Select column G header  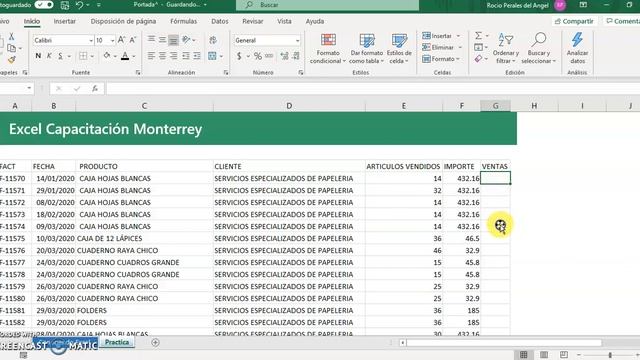tap(495, 106)
